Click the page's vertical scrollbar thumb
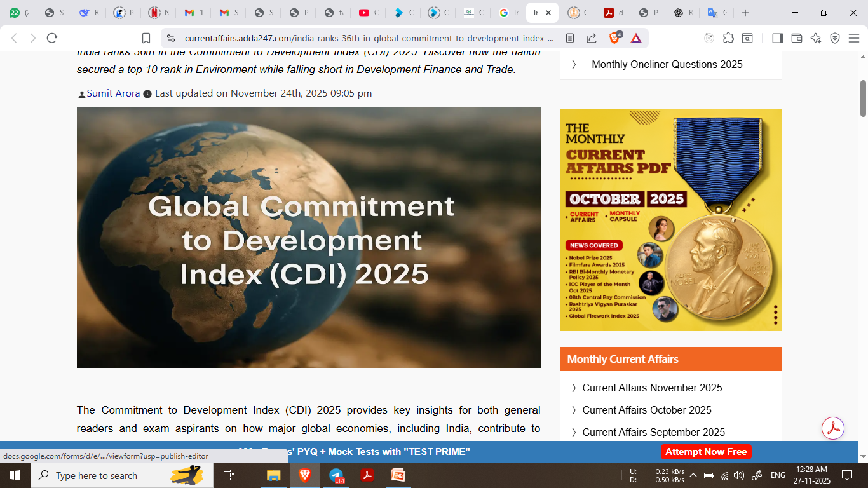 pos(863,98)
